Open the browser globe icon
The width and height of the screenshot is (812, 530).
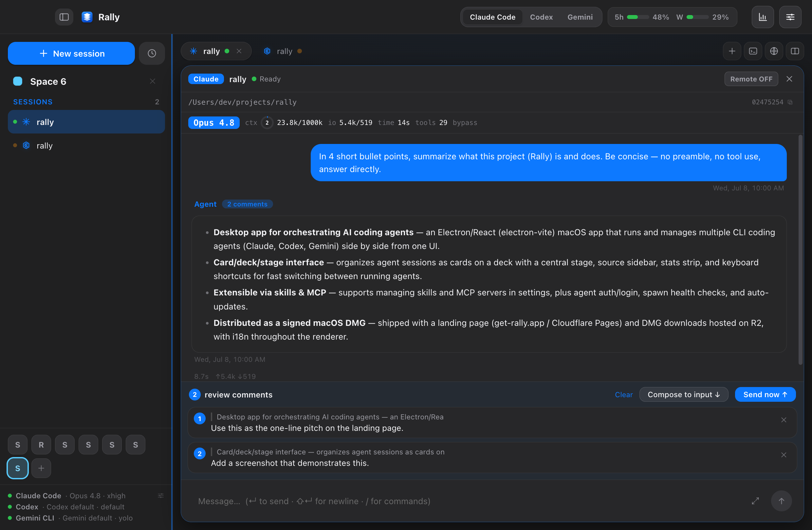tap(774, 51)
